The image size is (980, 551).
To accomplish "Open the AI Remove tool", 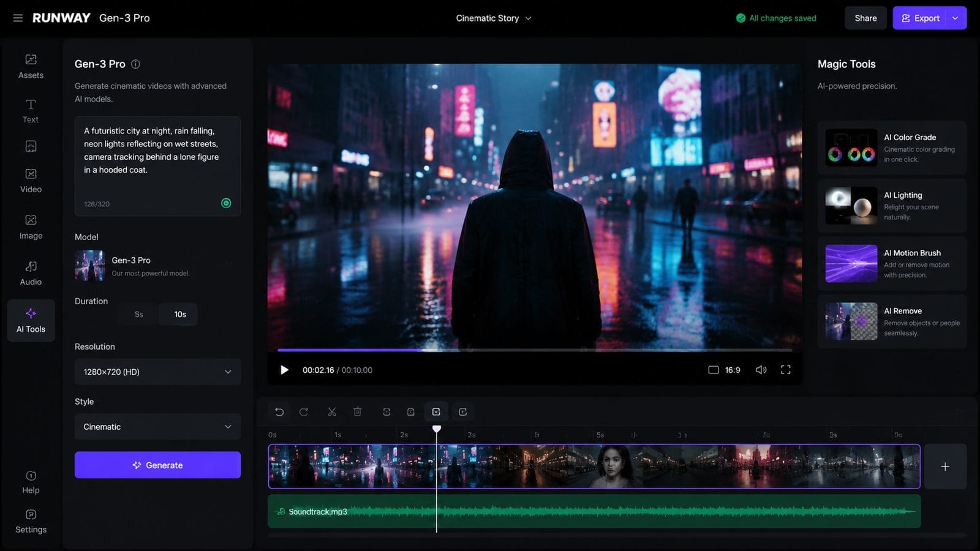I will (892, 321).
